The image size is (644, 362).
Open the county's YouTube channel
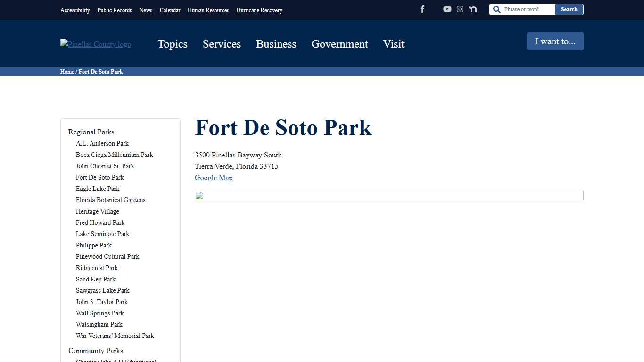click(x=447, y=8)
